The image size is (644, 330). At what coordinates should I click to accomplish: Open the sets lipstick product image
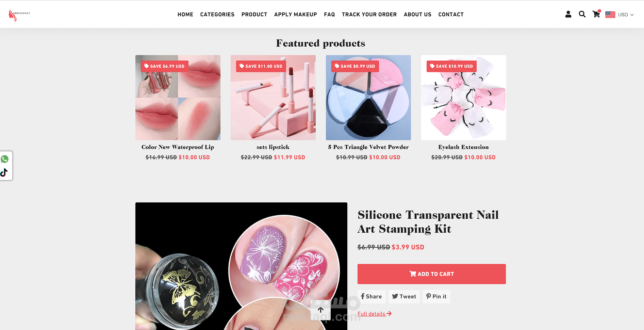(x=273, y=98)
